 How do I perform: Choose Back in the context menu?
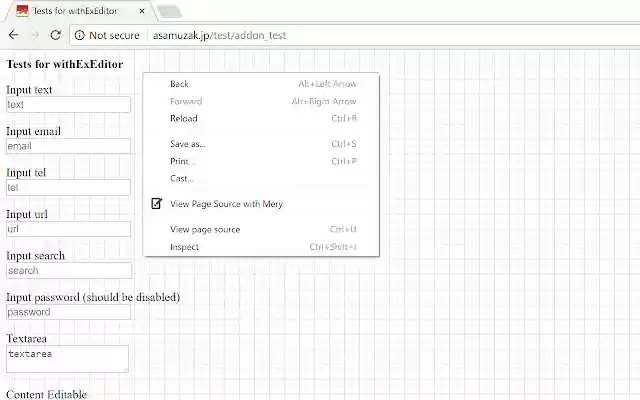coord(261,84)
